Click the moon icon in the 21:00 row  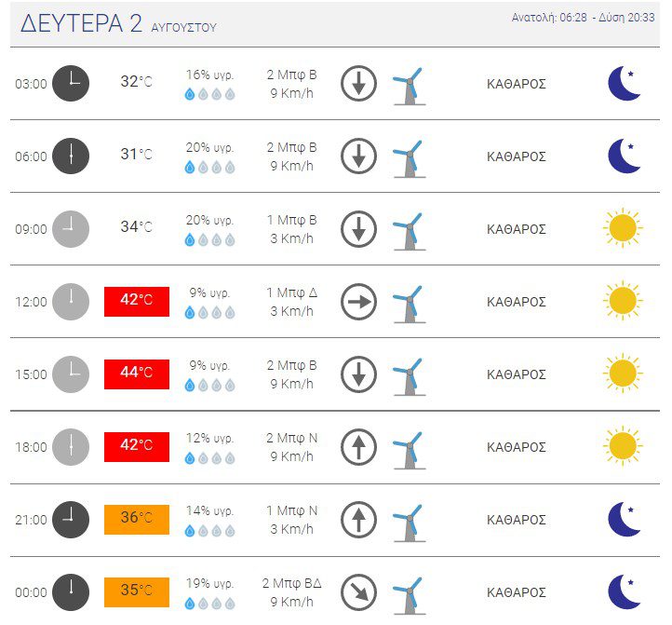[624, 520]
